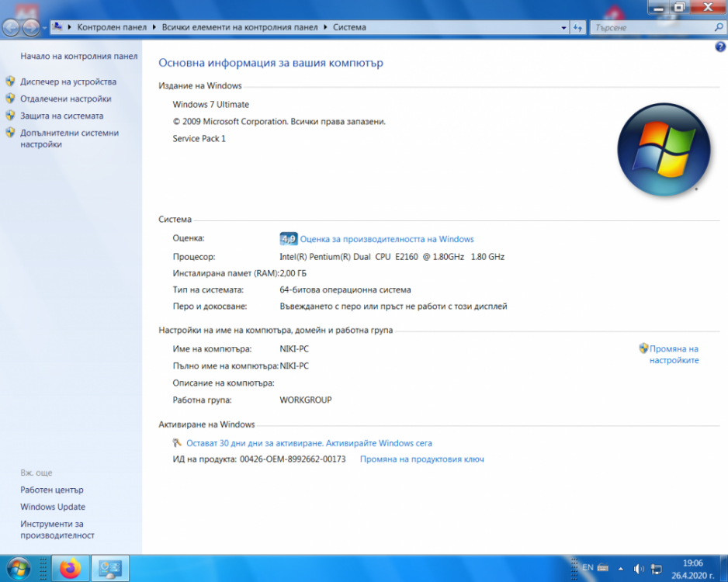Click the Service Pack 1 text
728x582 pixels.
coord(199,138)
